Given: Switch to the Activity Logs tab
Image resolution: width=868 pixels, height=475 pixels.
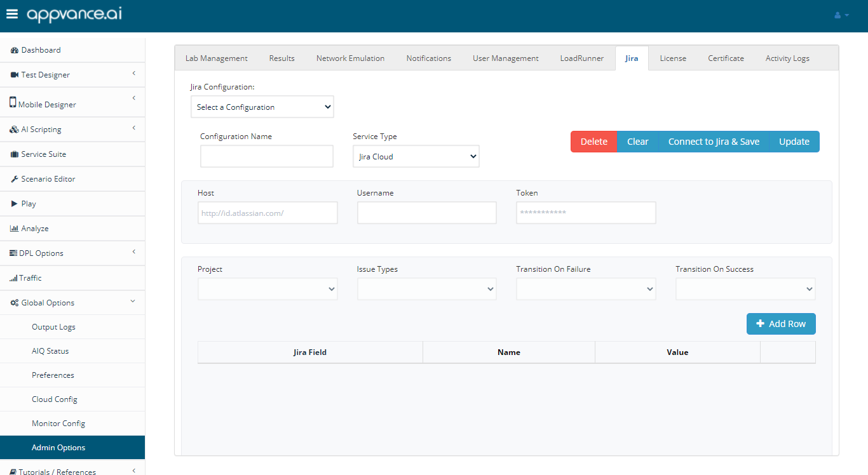Looking at the screenshot, I should [787, 58].
